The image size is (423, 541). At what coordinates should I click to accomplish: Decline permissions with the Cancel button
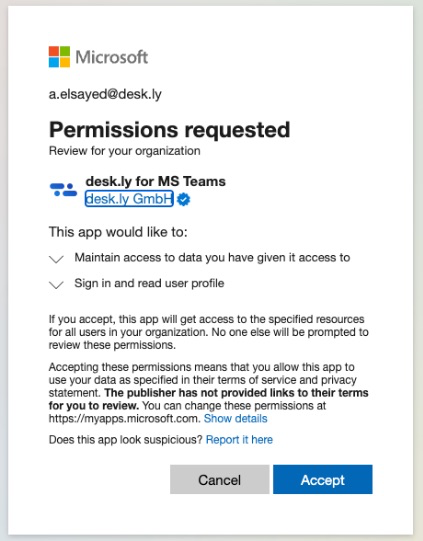coord(219,479)
